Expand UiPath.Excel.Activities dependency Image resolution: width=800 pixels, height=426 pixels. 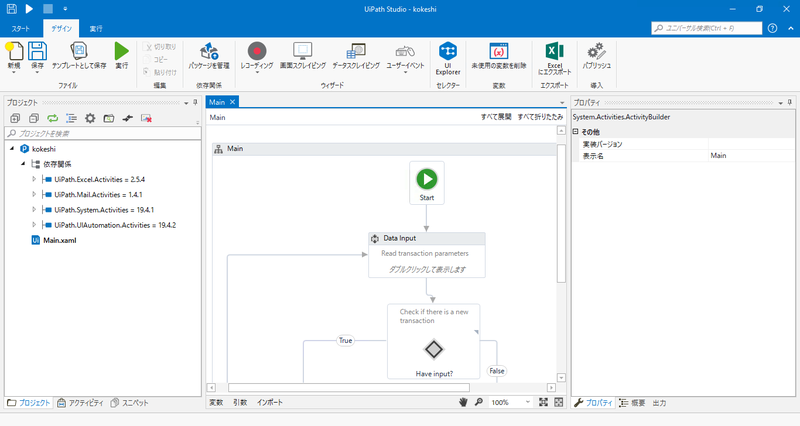click(x=34, y=179)
